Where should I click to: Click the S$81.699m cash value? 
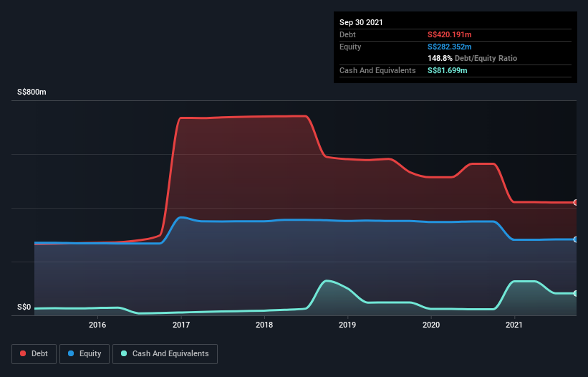(x=448, y=70)
